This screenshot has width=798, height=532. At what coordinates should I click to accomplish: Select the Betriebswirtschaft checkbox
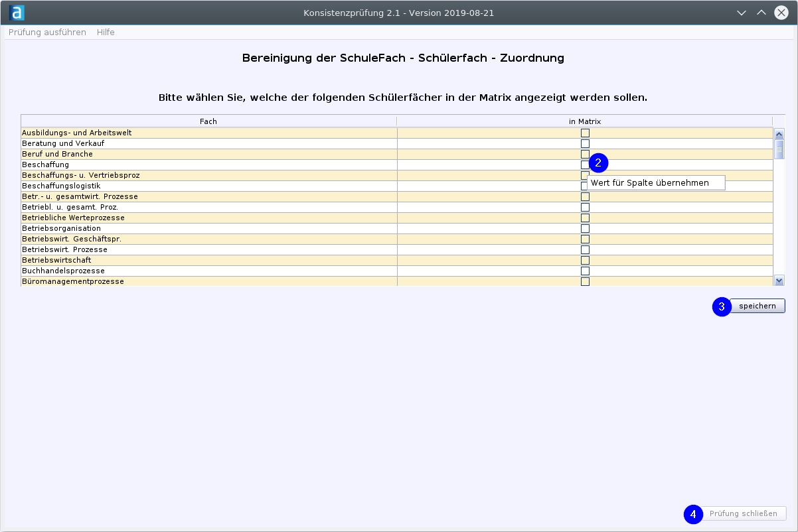click(x=585, y=260)
